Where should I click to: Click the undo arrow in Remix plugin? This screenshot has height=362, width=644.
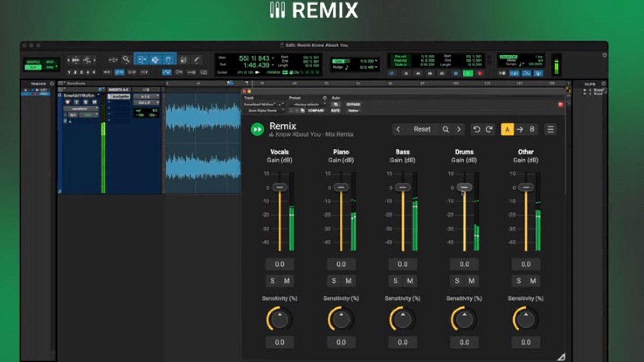coord(476,129)
